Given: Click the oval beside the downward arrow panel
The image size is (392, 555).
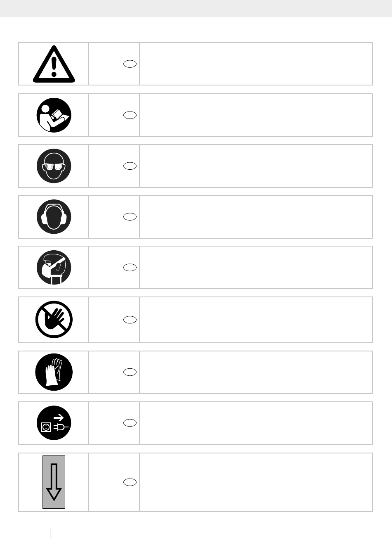Looking at the screenshot, I should pos(130,482).
